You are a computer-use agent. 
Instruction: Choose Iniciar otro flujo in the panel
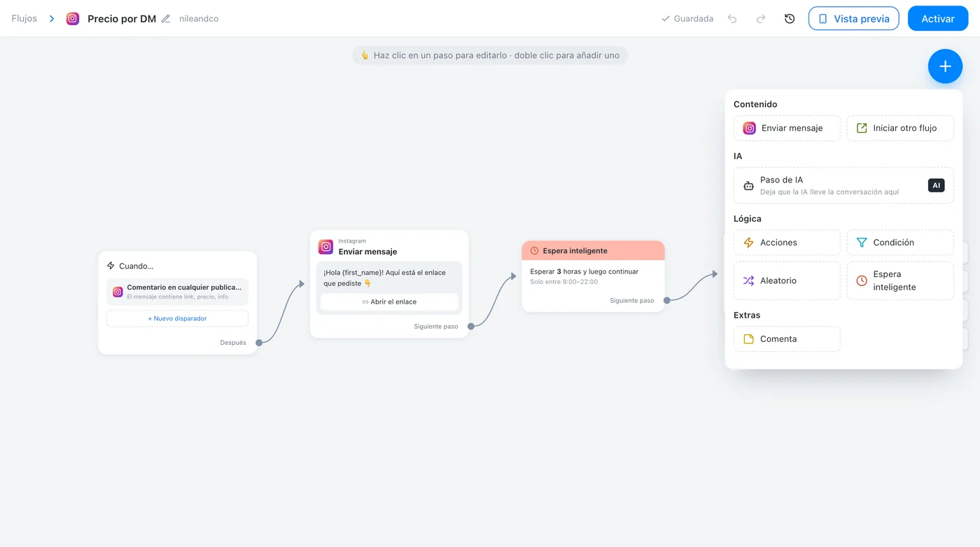click(x=900, y=128)
